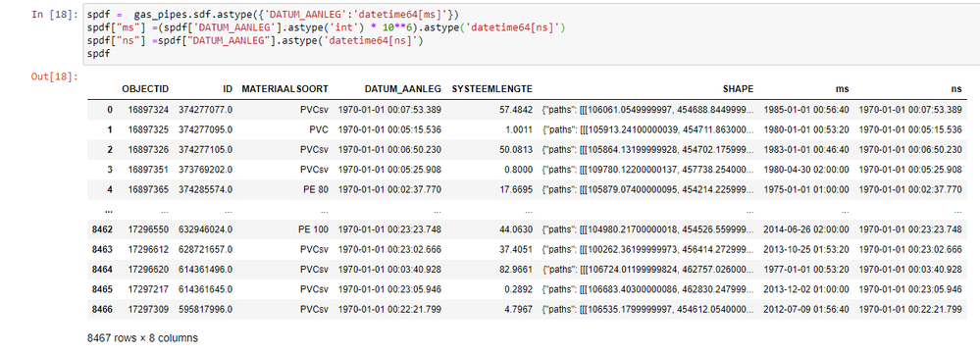Click the ID column header
The width and height of the screenshot is (980, 354).
[228, 88]
